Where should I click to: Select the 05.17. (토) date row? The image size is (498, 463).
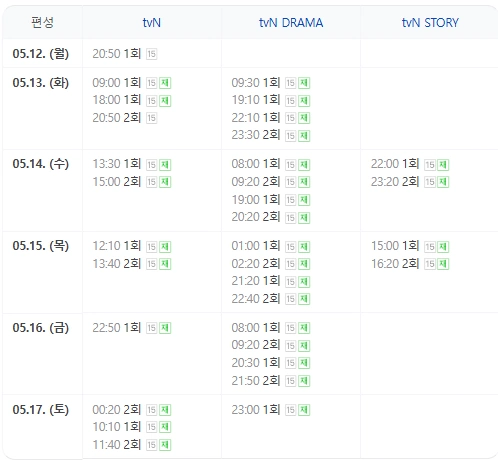pyautogui.click(x=41, y=410)
